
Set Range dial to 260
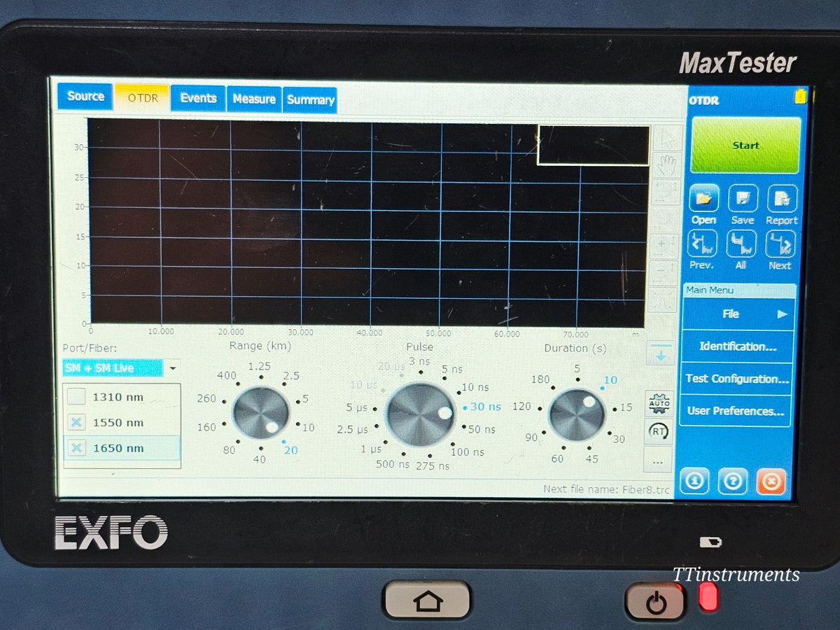[206, 398]
